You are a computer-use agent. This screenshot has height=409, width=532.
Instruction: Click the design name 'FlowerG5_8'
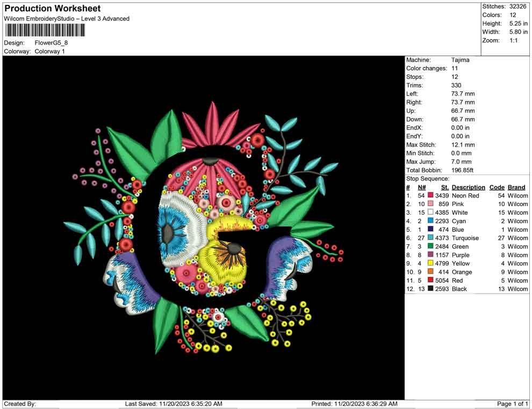(x=51, y=43)
